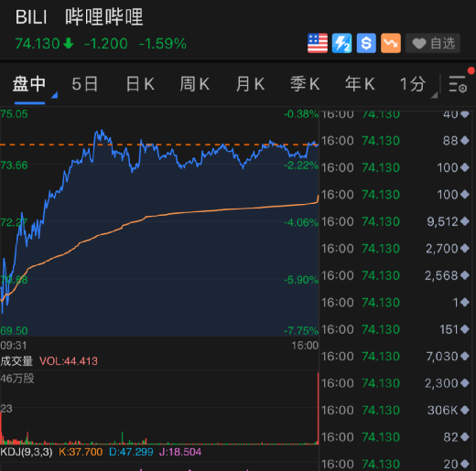Switch to the 5日 tab

(x=85, y=83)
